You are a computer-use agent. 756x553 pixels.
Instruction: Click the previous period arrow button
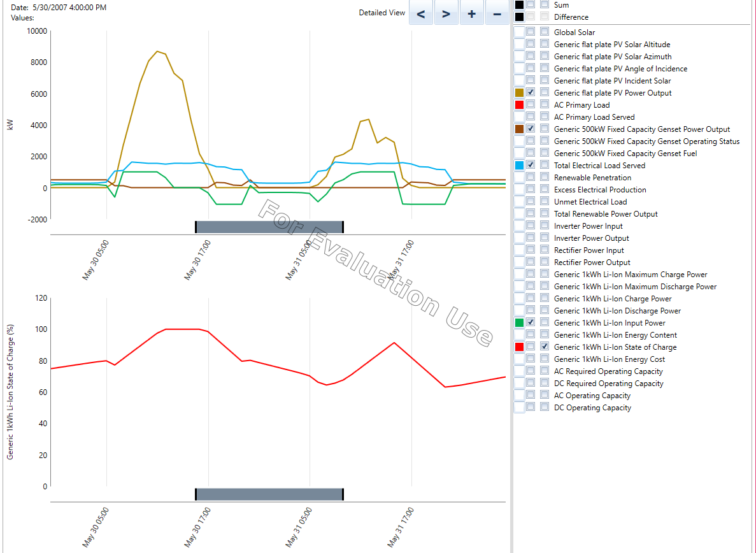[421, 13]
